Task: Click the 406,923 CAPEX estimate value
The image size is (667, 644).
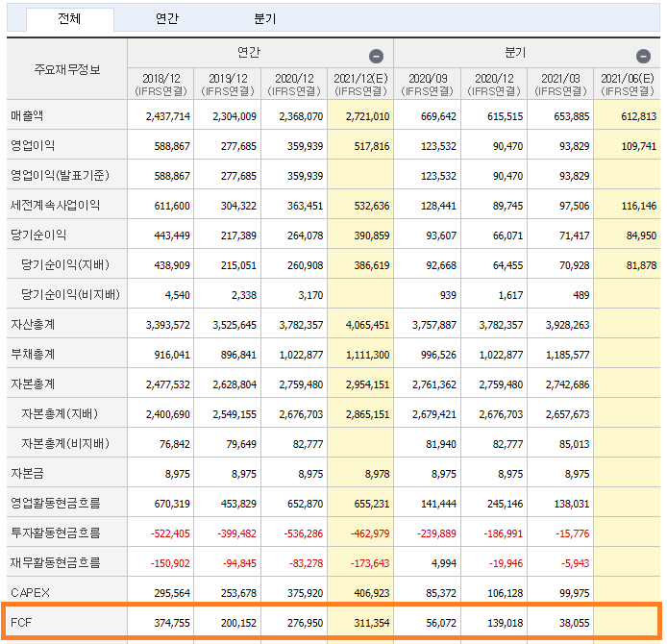Action: [372, 593]
